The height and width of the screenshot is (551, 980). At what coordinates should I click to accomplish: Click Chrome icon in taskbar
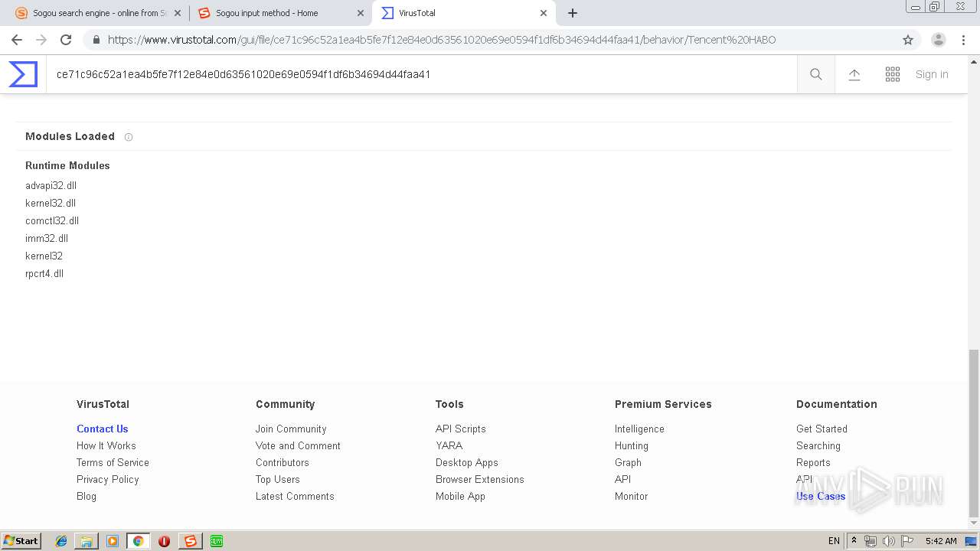click(x=138, y=541)
